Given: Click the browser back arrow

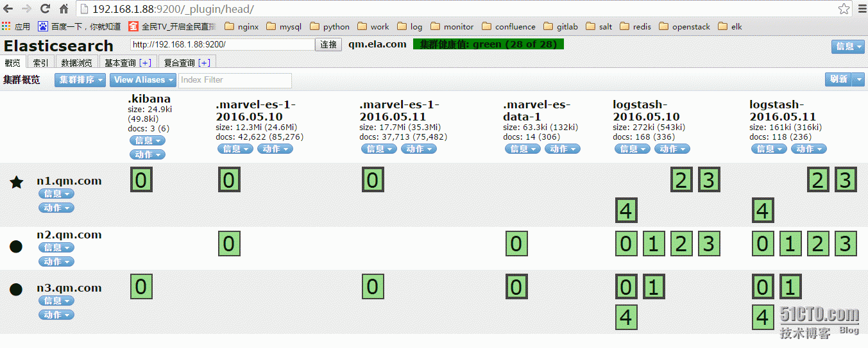Looking at the screenshot, I should 9,9.
